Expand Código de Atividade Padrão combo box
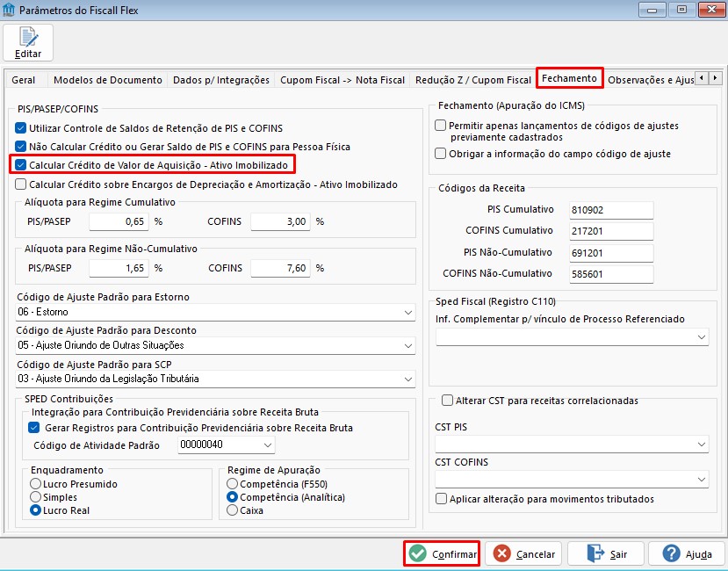 (x=268, y=445)
